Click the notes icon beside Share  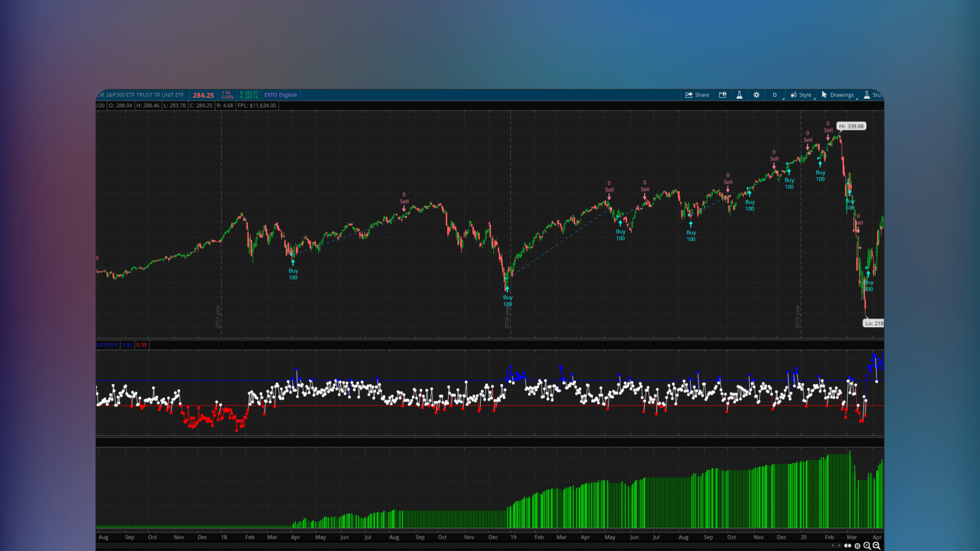pyautogui.click(x=723, y=94)
